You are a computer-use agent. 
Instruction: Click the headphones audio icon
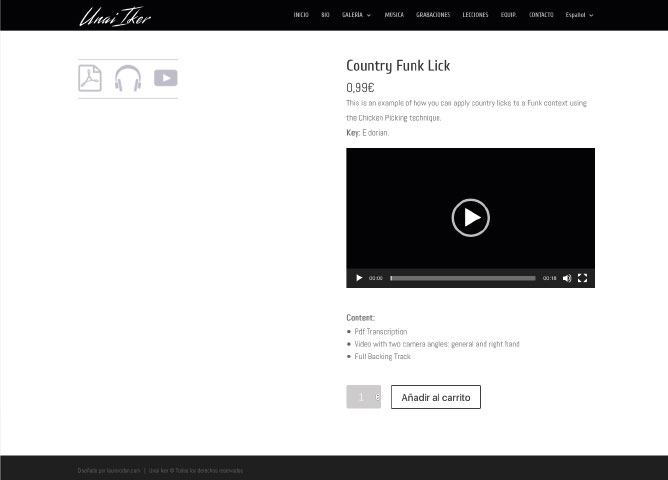point(128,78)
